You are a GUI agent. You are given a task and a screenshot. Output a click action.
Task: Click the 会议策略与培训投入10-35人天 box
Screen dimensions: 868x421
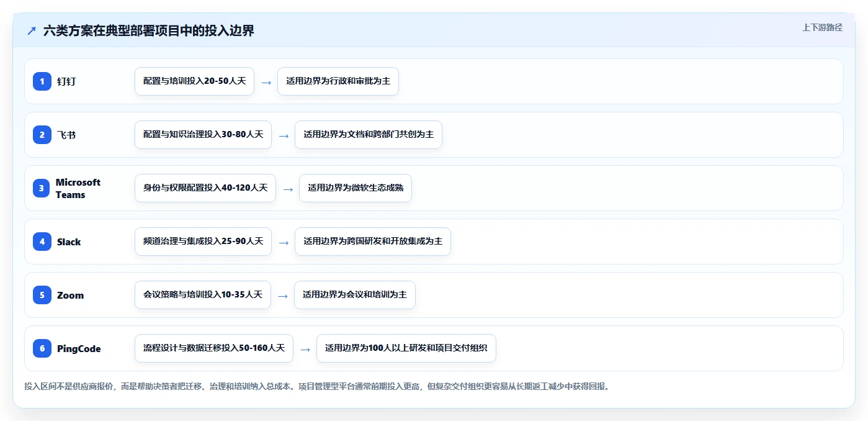coord(203,295)
